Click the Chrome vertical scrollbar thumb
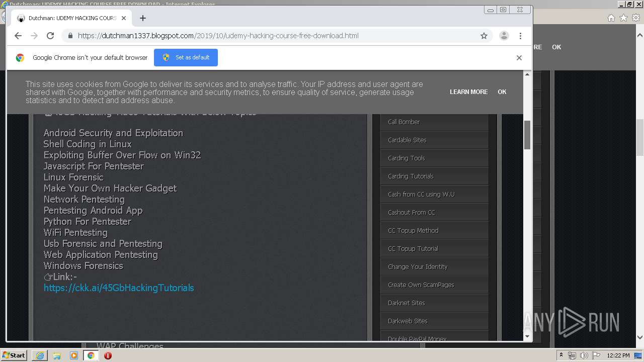The width and height of the screenshot is (644, 362). click(527, 135)
